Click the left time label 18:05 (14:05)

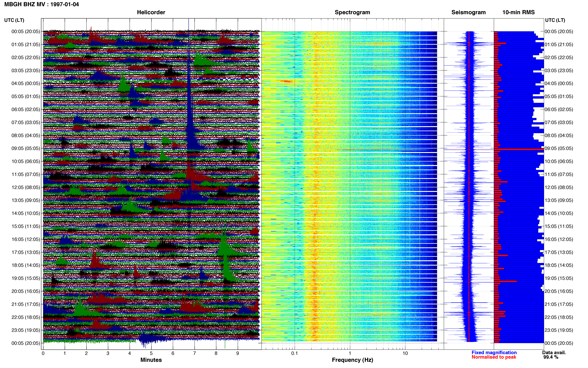[x=26, y=265]
